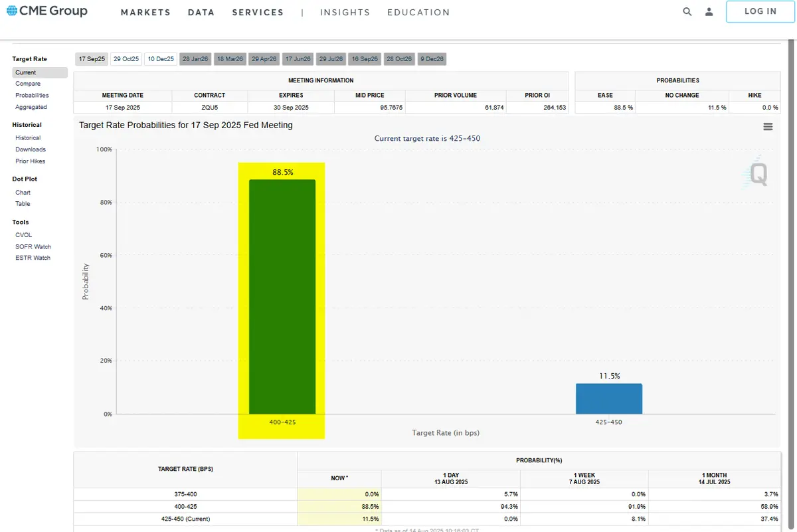Open the user account icon
797x532 pixels.
pos(709,11)
